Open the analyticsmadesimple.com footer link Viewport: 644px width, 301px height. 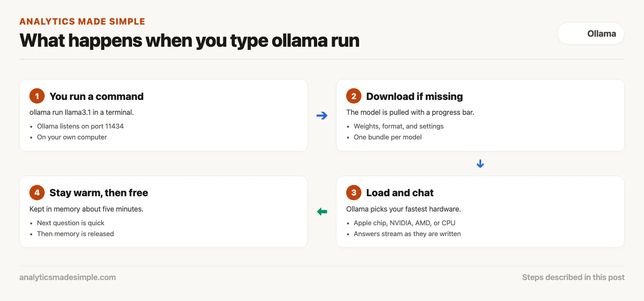pyautogui.click(x=68, y=277)
